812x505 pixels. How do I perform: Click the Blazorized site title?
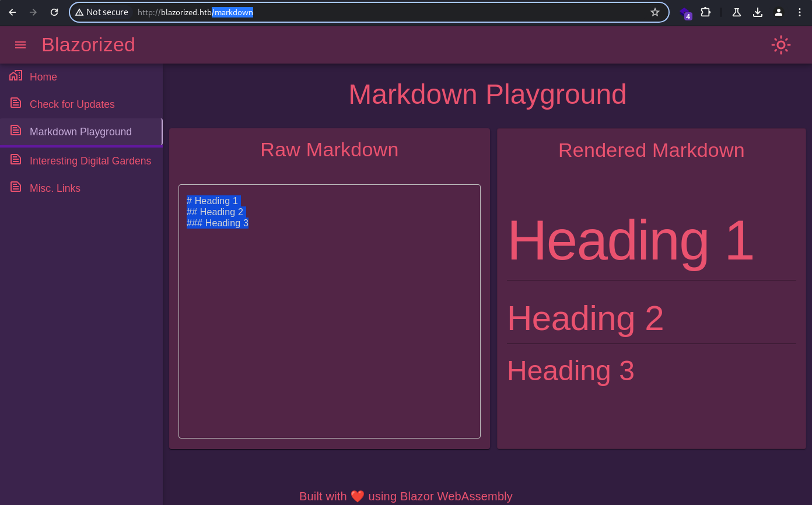point(88,45)
